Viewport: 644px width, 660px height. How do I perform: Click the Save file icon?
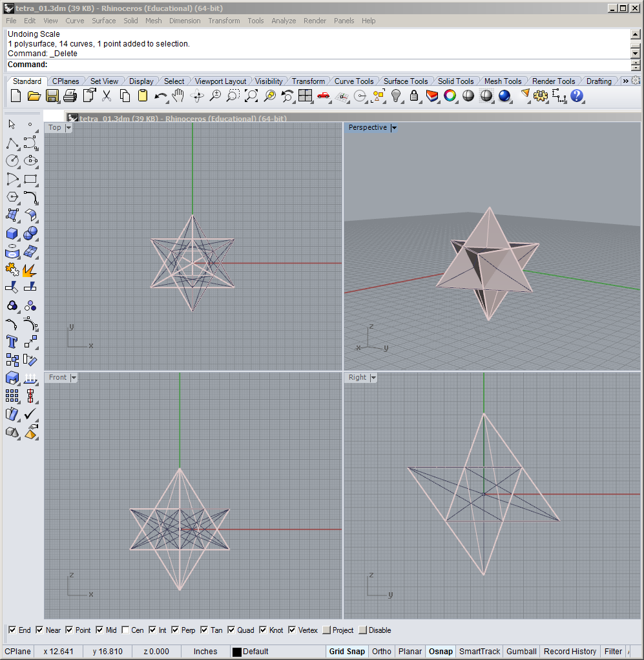pyautogui.click(x=52, y=96)
